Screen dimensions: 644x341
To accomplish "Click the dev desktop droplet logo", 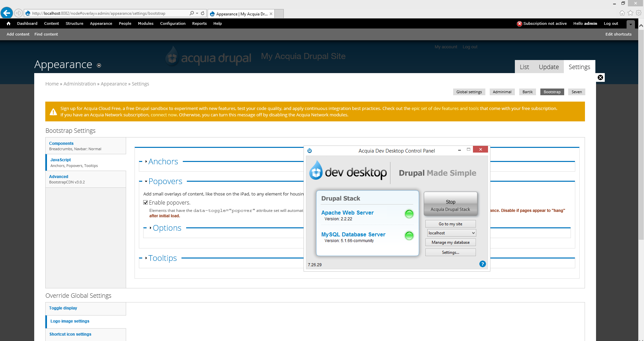I will [316, 170].
